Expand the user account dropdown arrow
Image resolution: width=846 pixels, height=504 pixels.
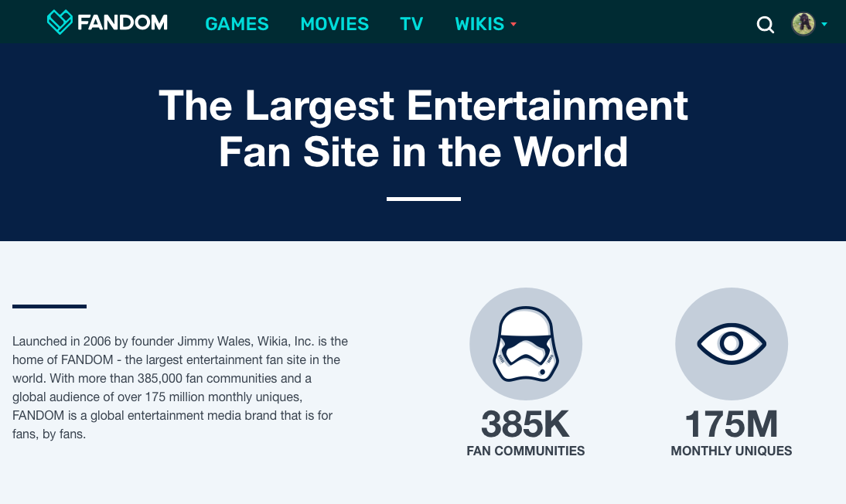(824, 24)
